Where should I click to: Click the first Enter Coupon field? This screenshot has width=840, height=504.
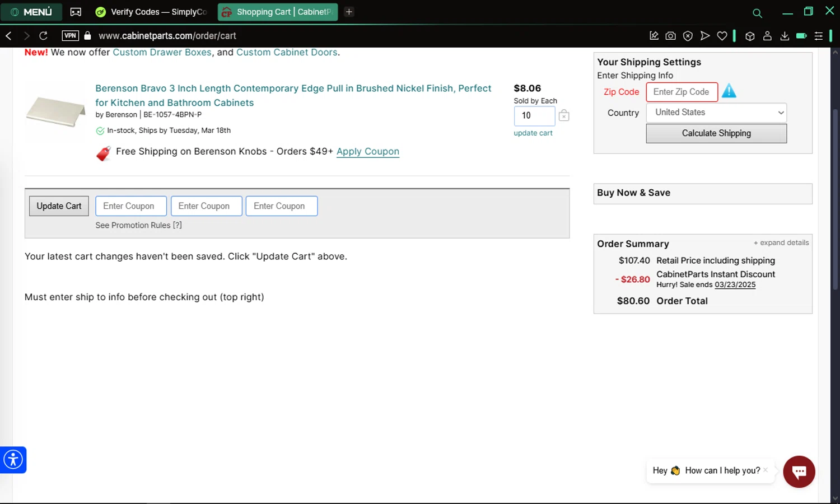pos(131,206)
